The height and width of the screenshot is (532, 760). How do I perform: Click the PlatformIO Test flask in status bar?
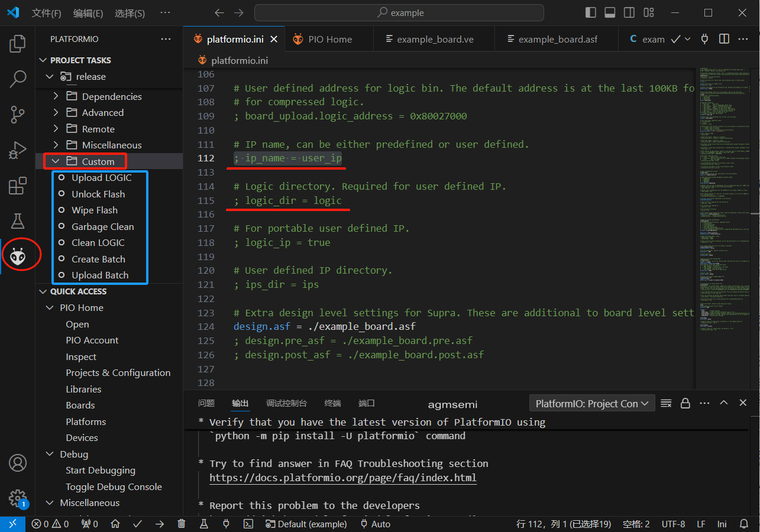click(x=203, y=524)
